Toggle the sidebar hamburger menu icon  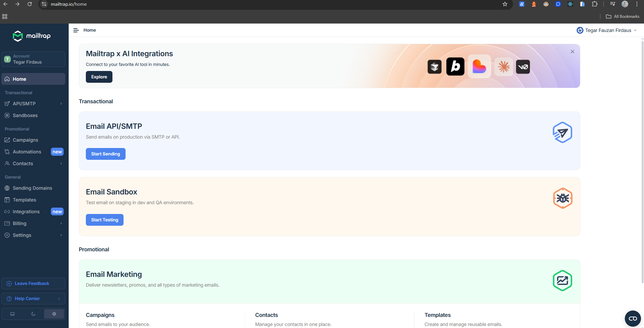pyautogui.click(x=76, y=30)
